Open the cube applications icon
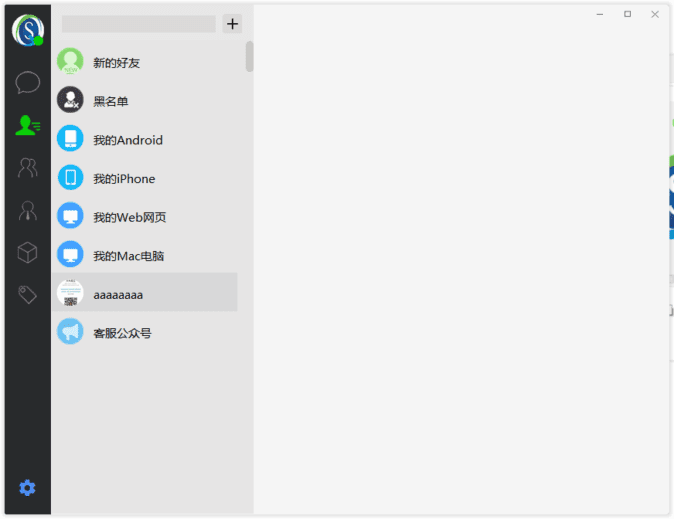The height and width of the screenshot is (519, 674). click(x=28, y=252)
